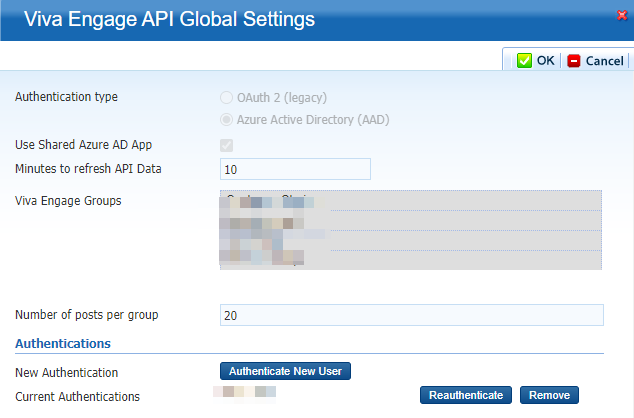Focus the Minutes to refresh API Data field
This screenshot has height=418, width=634.
tap(295, 169)
